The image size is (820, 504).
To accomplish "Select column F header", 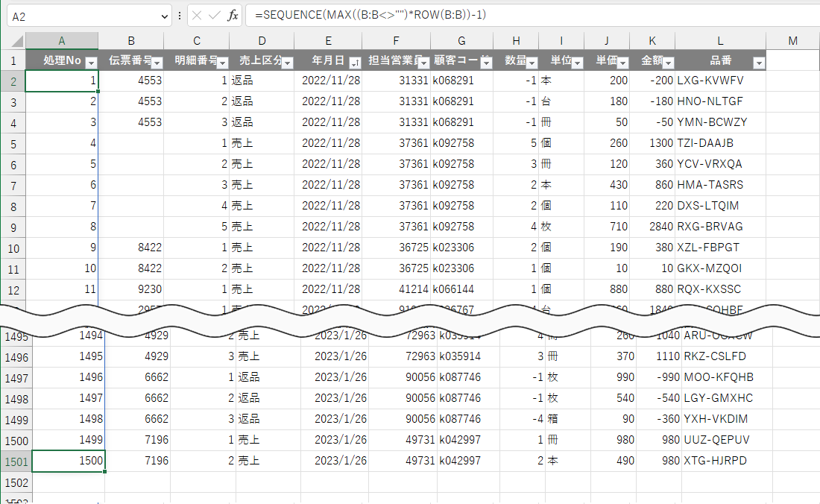I will (396, 41).
